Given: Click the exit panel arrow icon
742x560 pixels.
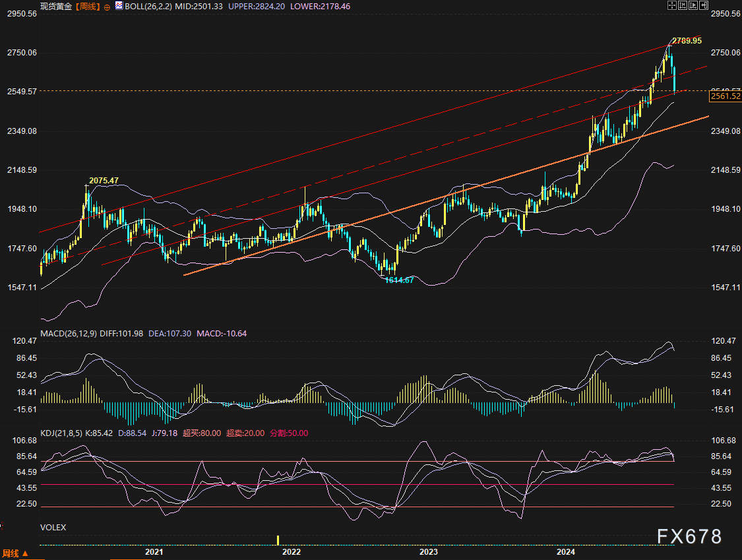Looking at the screenshot, I should pyautogui.click(x=704, y=5).
